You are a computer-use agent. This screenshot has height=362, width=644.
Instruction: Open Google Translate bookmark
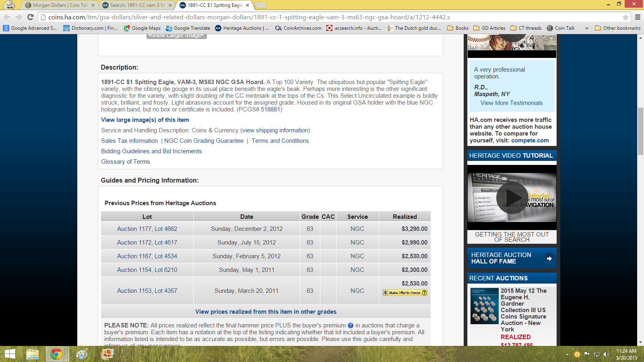tap(188, 28)
